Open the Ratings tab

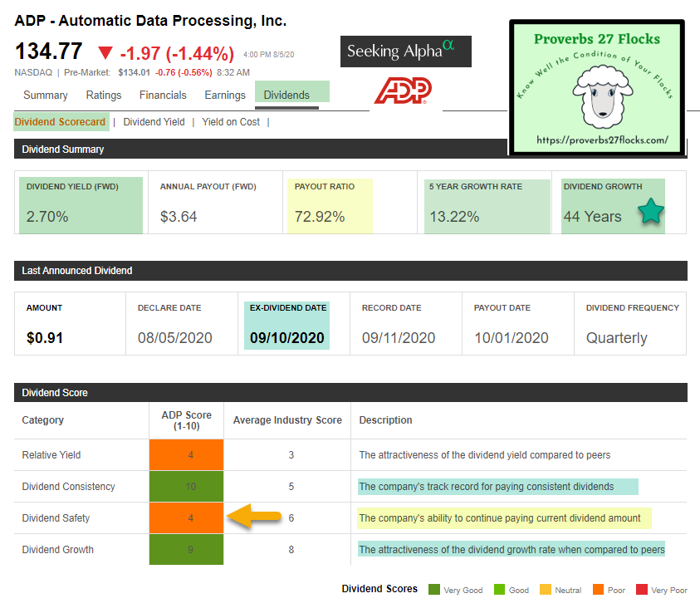click(x=103, y=95)
